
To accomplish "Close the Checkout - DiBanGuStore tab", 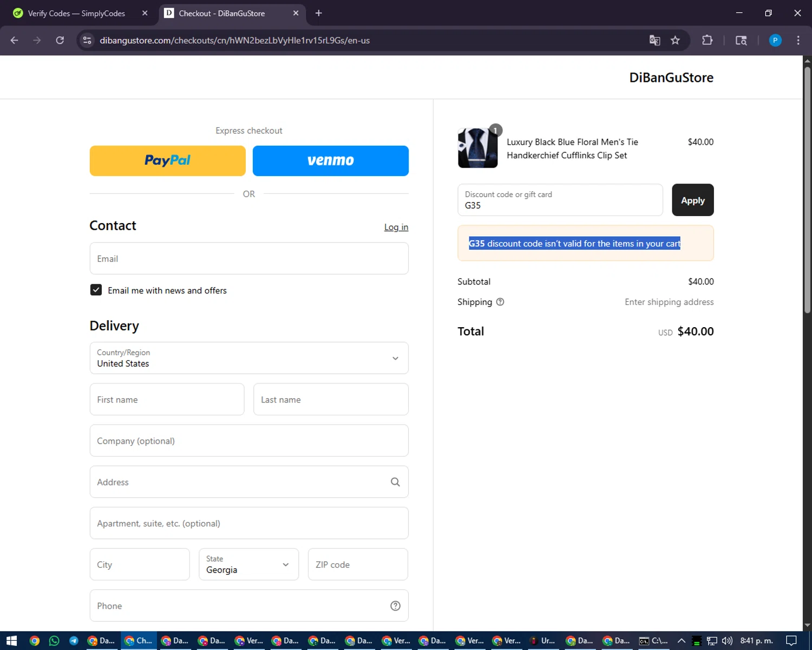I will pyautogui.click(x=296, y=13).
